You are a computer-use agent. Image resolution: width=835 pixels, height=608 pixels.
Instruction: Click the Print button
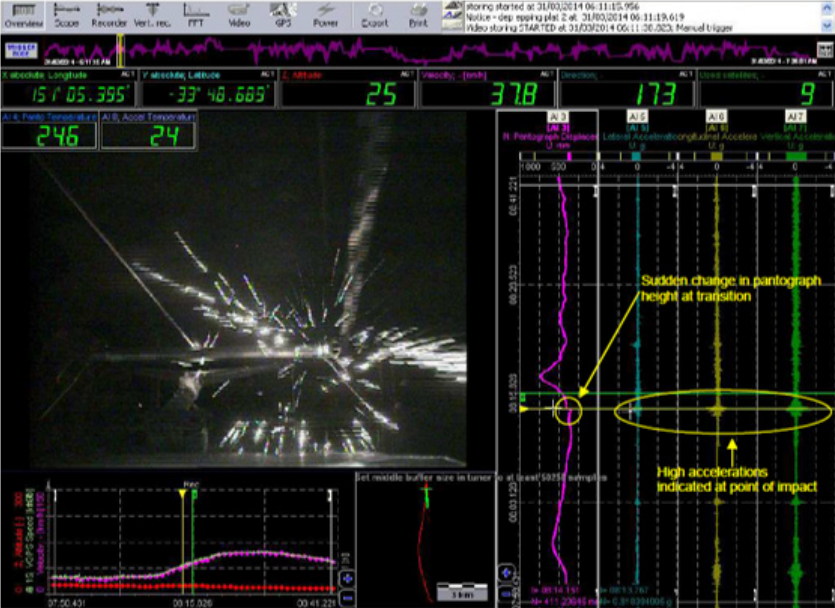point(417,14)
